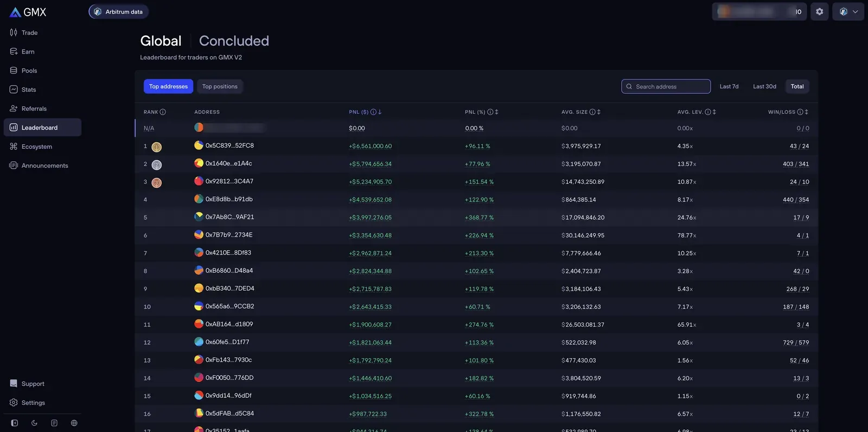Click the rank 1 gold medal icon

[x=156, y=147]
